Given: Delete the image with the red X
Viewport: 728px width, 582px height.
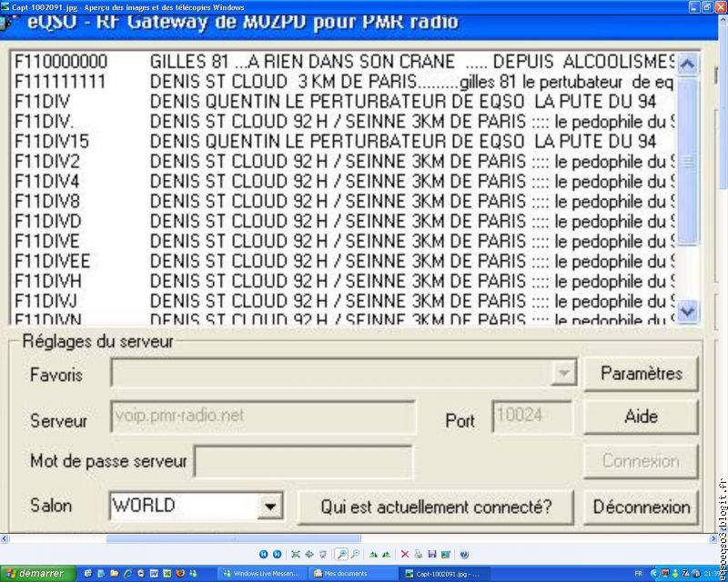Looking at the screenshot, I should [405, 554].
